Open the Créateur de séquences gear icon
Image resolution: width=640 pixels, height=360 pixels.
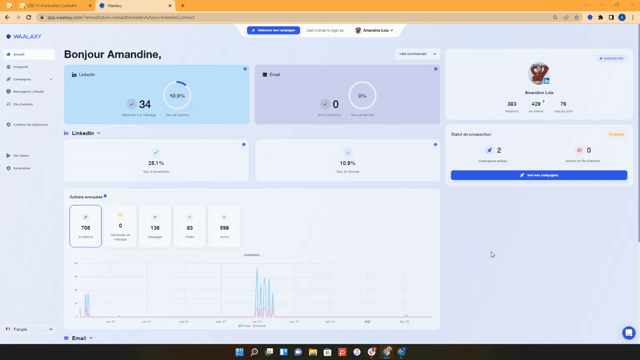(x=8, y=124)
